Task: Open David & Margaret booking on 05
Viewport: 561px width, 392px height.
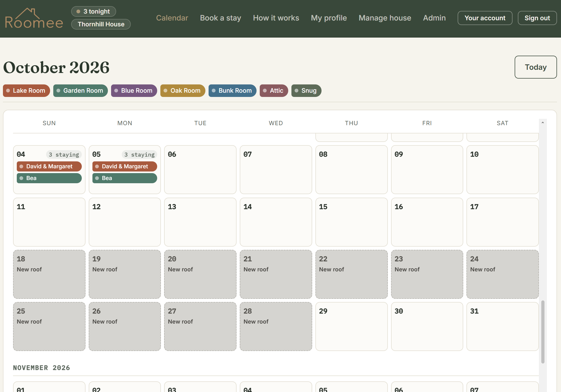Action: click(x=125, y=166)
